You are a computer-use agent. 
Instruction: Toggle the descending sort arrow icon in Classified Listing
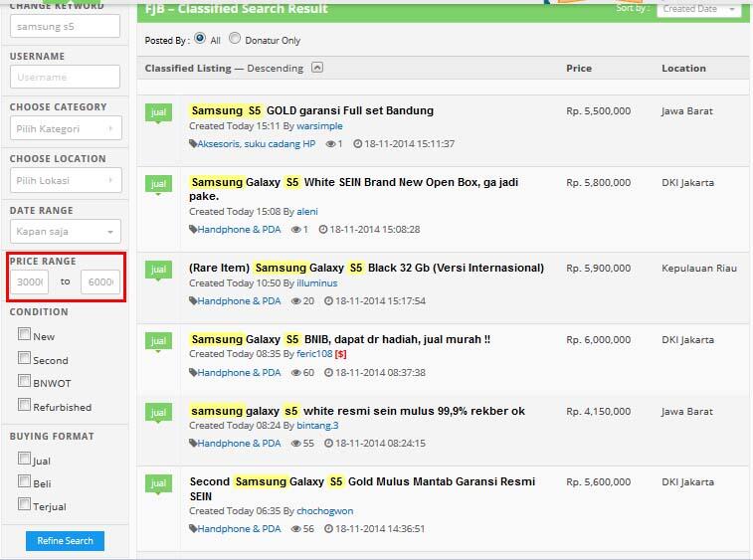click(317, 68)
